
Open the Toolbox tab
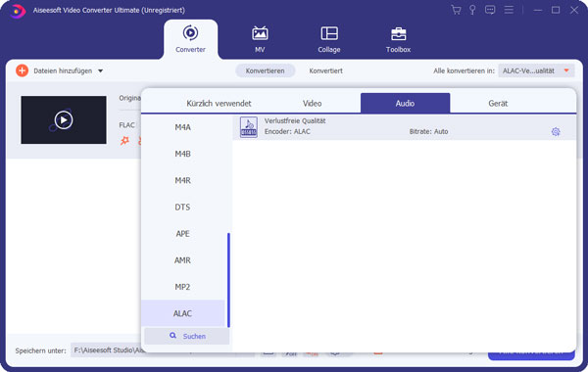398,40
